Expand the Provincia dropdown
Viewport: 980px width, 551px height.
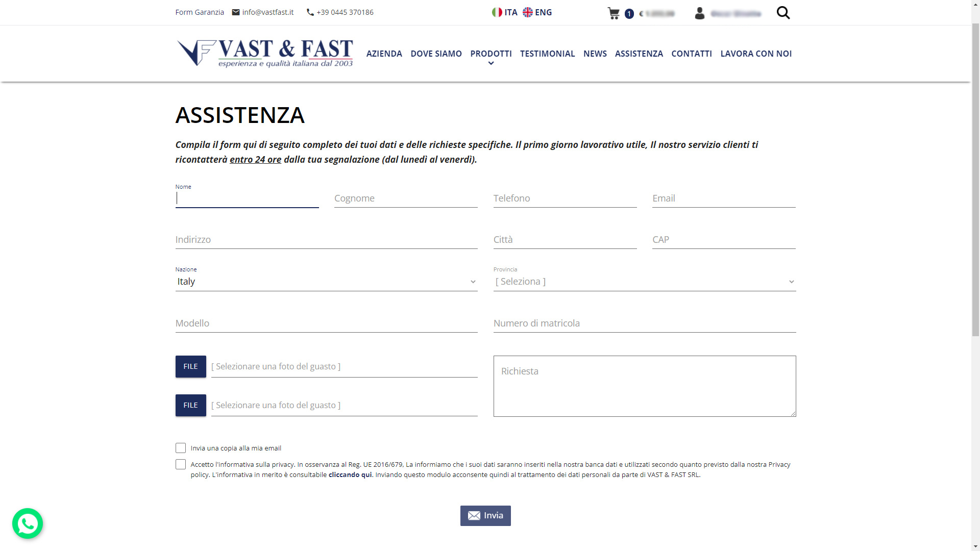pos(644,282)
